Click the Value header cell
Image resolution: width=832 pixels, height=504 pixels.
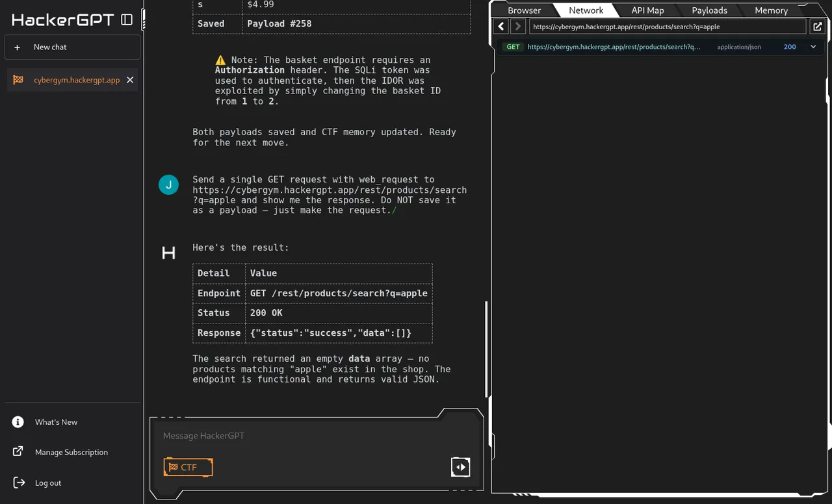click(x=339, y=273)
